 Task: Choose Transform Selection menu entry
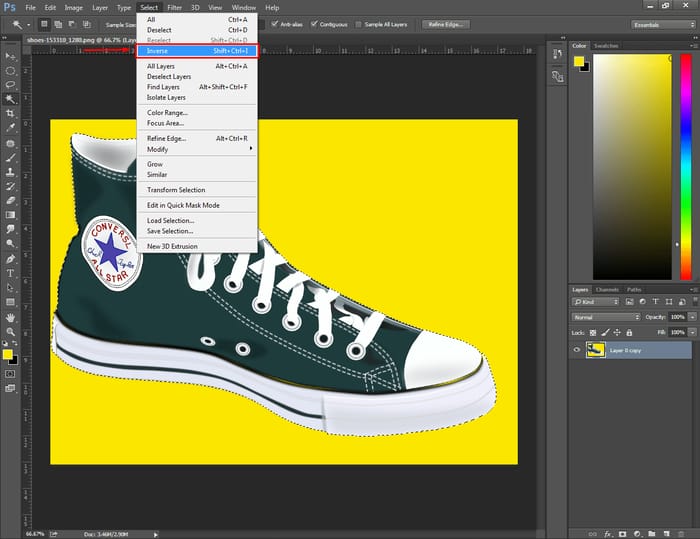coord(197,190)
